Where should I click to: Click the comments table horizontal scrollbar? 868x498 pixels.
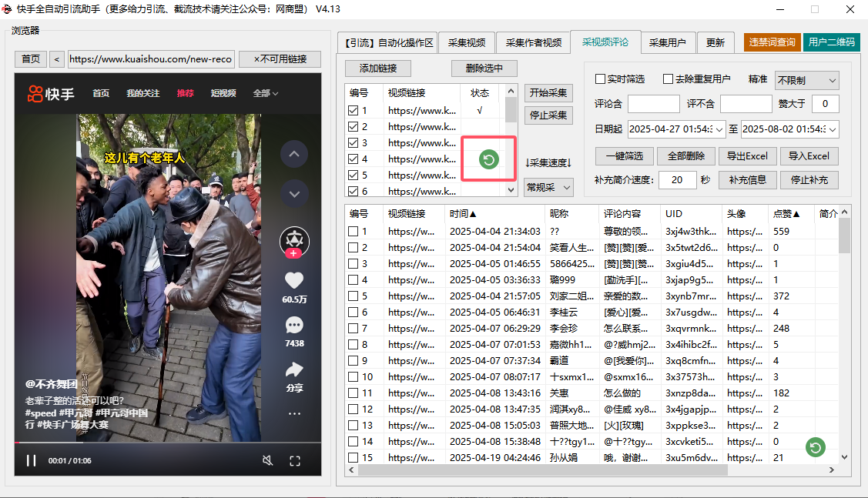point(542,470)
